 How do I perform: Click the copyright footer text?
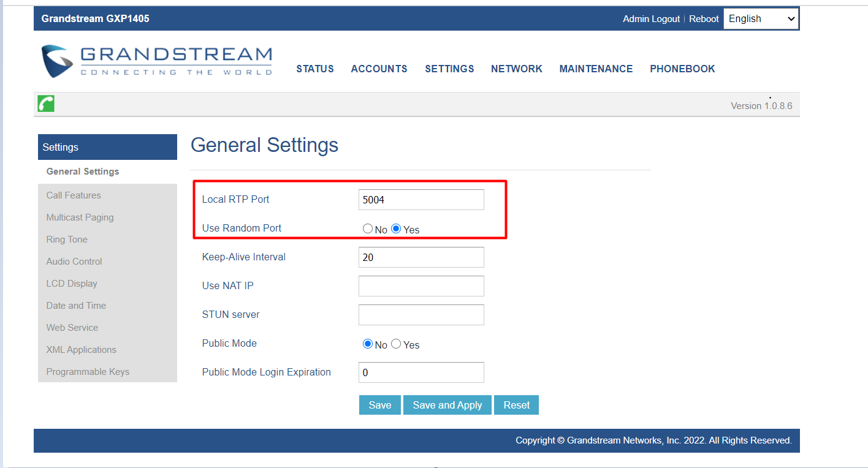653,440
